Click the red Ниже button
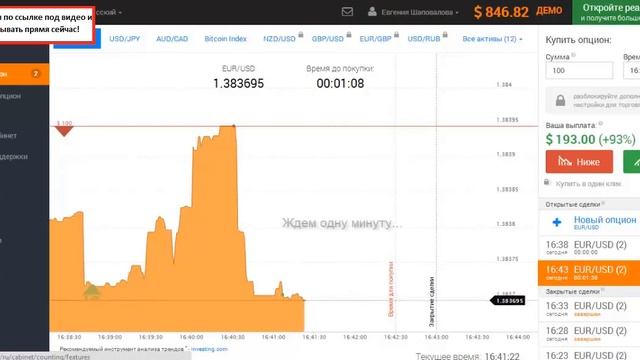The image size is (640, 360). point(579,162)
